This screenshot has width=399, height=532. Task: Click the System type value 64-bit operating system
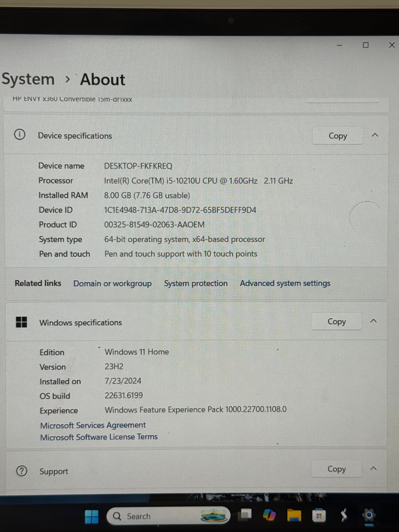pos(184,239)
